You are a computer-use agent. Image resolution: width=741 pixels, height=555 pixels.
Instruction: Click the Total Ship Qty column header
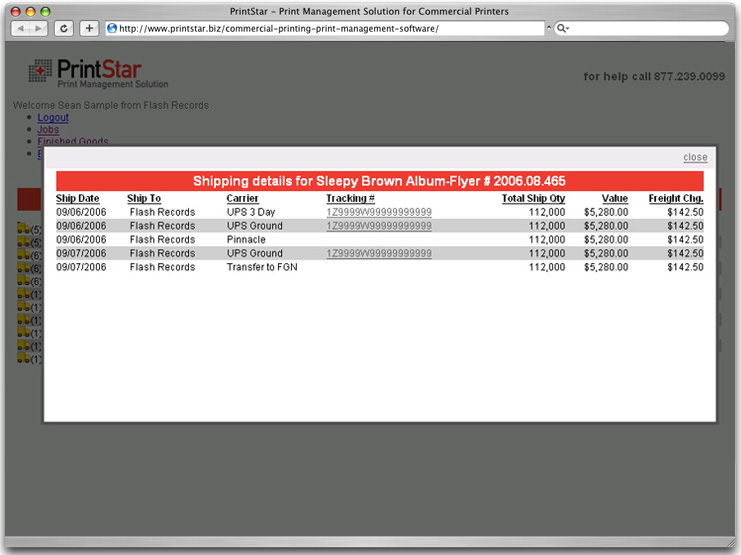tap(533, 199)
